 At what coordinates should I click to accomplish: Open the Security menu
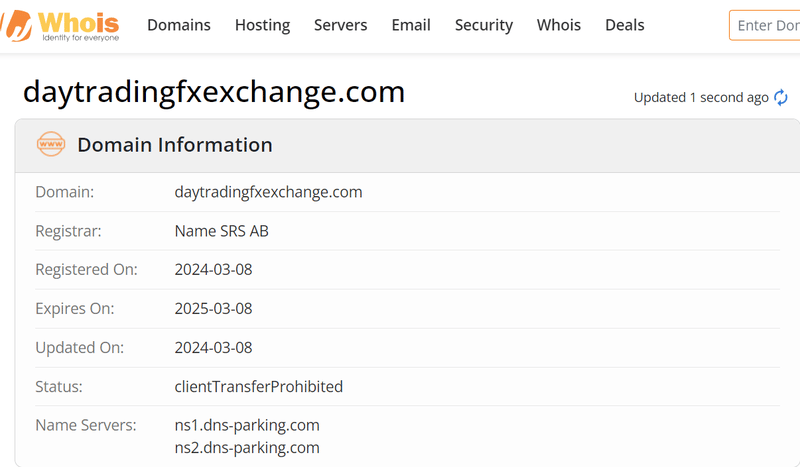pyautogui.click(x=484, y=25)
